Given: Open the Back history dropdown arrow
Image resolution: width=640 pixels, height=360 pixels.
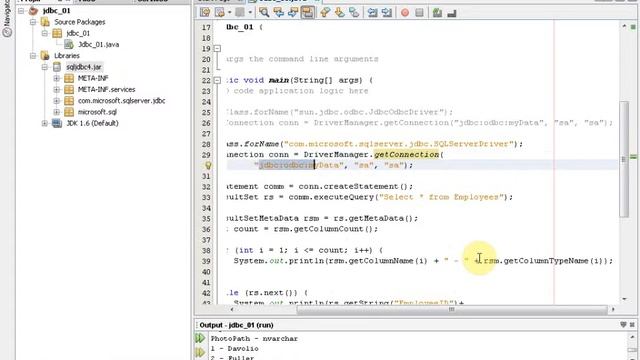Looking at the screenshot, I should point(229,13).
